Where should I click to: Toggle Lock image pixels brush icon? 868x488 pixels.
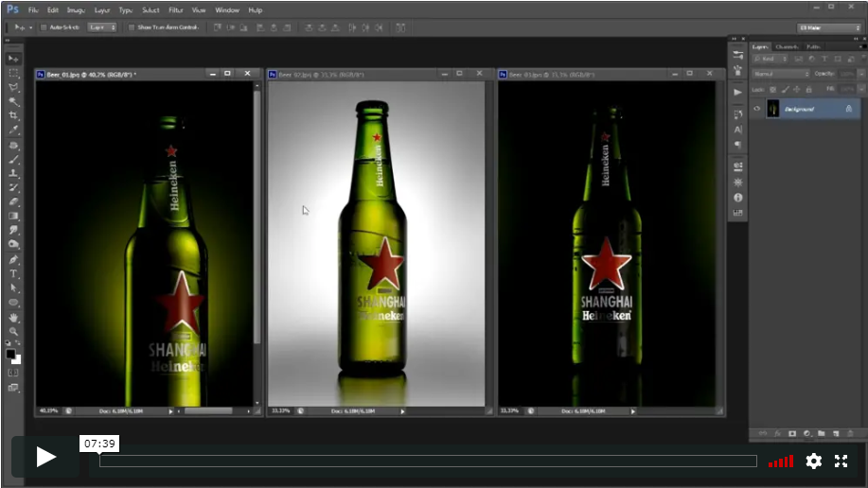[785, 90]
